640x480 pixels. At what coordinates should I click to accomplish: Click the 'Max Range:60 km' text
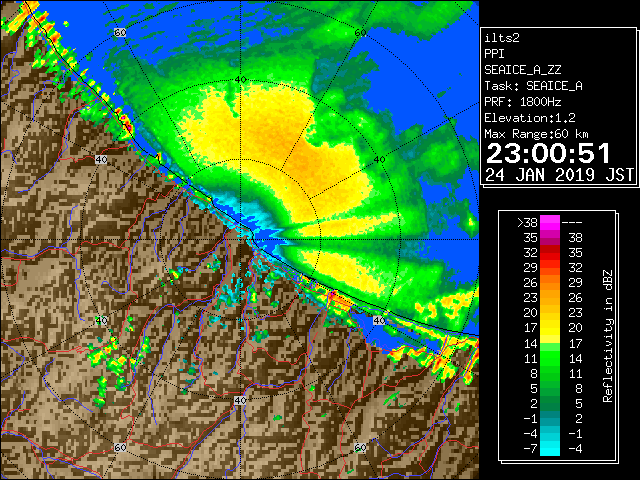[x=537, y=134]
